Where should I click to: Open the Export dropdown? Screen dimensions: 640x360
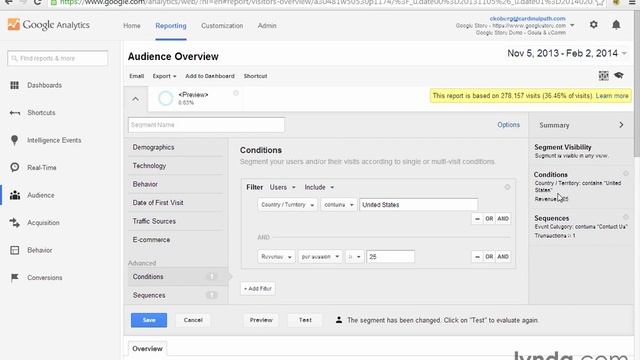coord(164,76)
